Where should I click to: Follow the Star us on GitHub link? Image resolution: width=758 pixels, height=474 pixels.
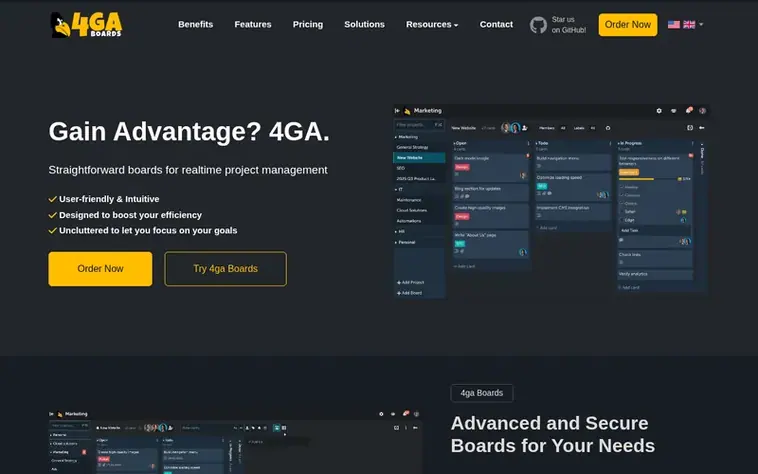(x=568, y=25)
